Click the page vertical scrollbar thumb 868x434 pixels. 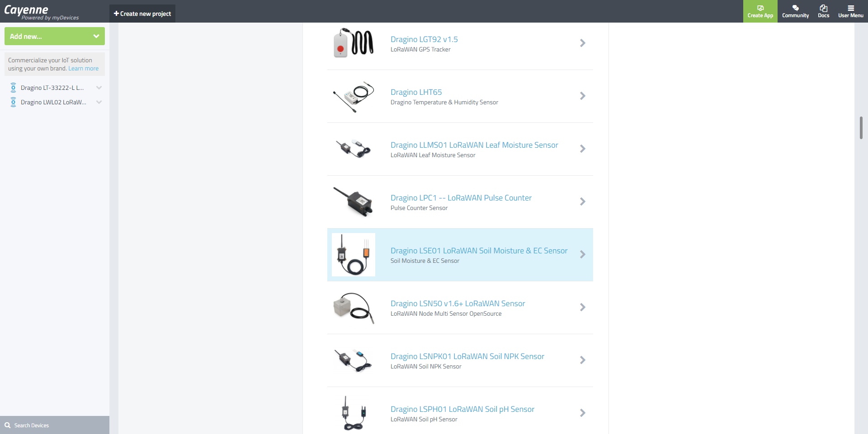click(x=861, y=128)
